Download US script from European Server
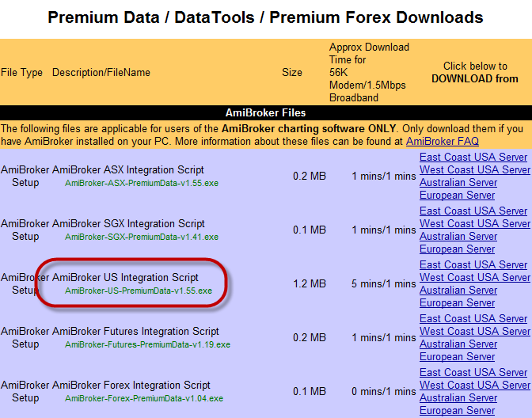The width and height of the screenshot is (532, 418). [457, 303]
